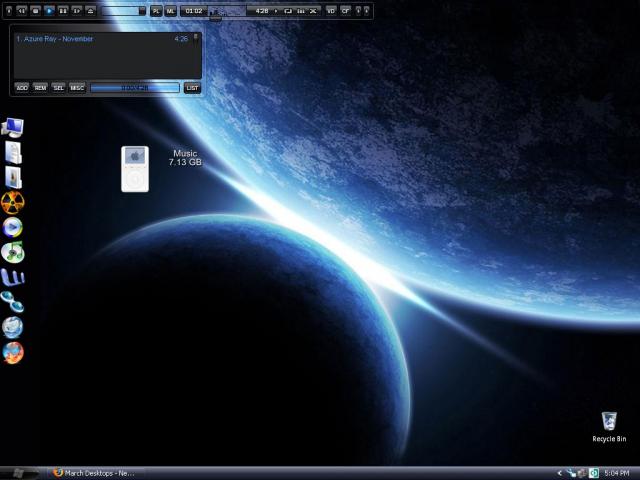Click the 4:26 track duration in playlist
Screen dimensions: 640x480
tap(181, 39)
